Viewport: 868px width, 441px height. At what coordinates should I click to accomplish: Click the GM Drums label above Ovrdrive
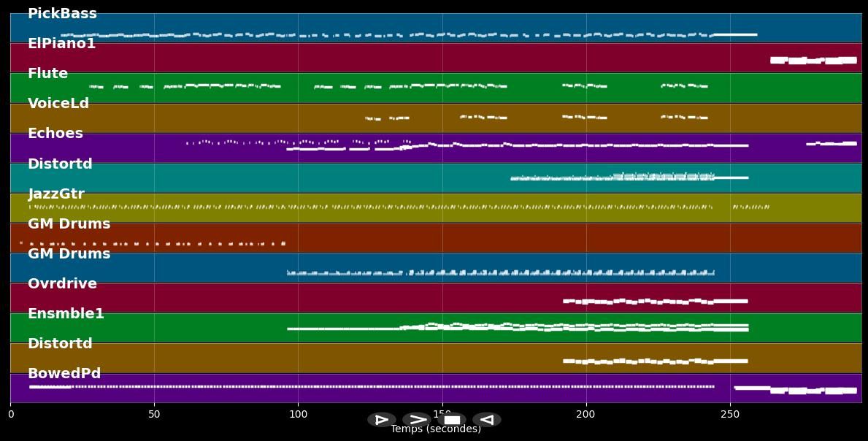pos(69,254)
